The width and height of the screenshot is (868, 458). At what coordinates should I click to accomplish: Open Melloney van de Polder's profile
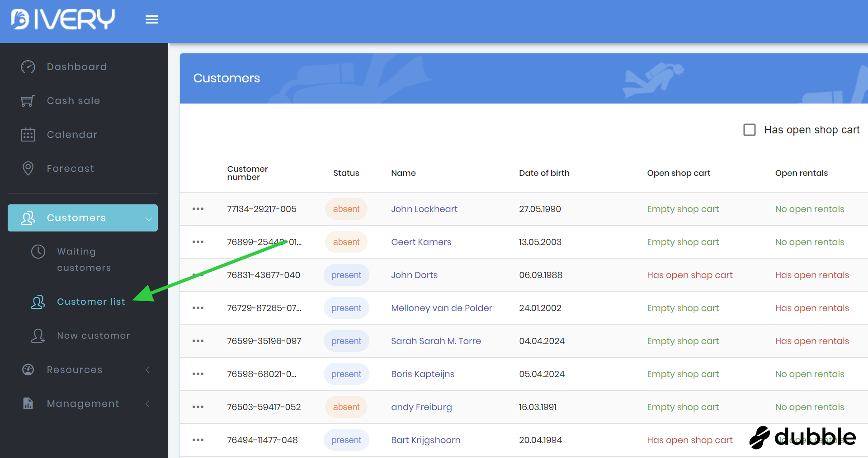(x=441, y=308)
